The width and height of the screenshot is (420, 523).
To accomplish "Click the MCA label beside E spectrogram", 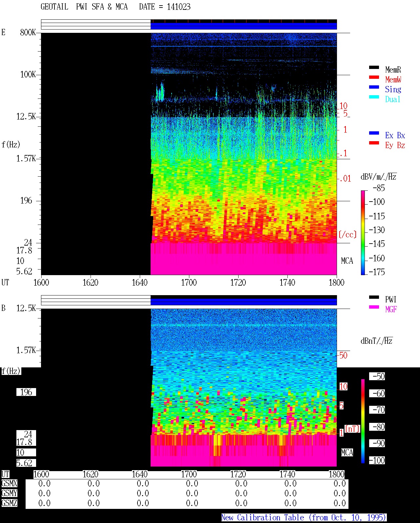I will click(347, 261).
